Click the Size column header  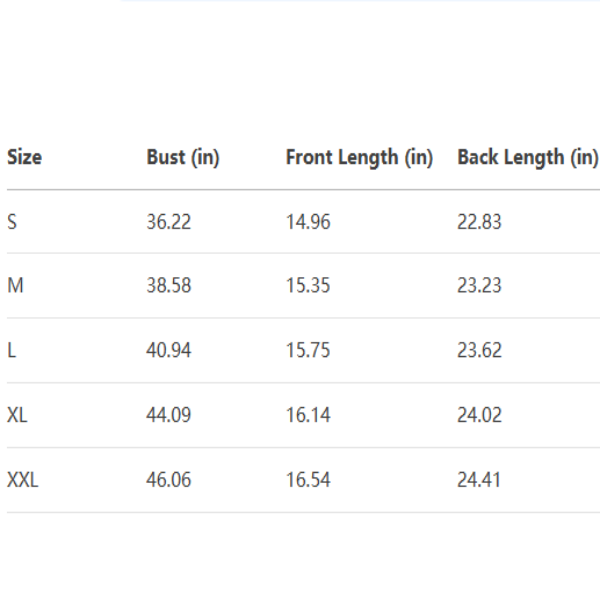(24, 157)
